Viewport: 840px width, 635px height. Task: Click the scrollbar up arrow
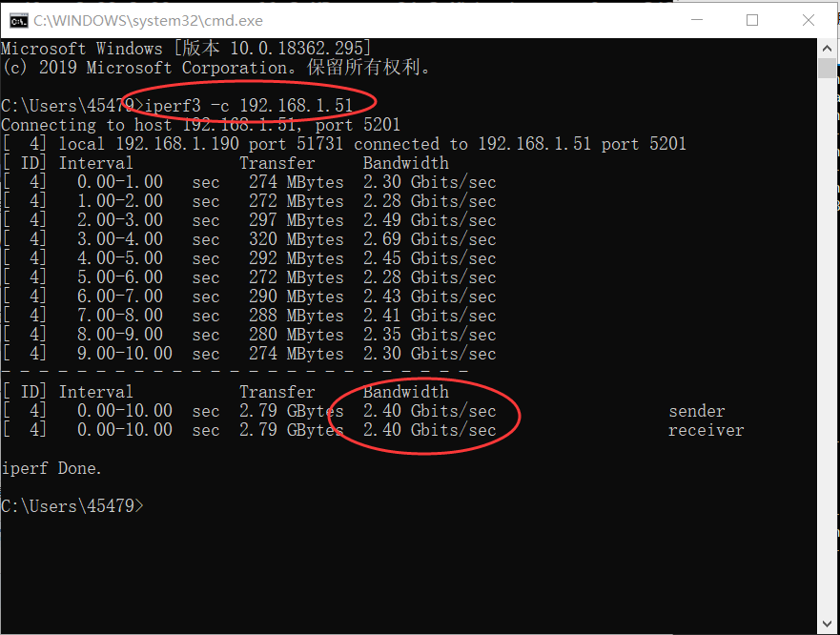tap(827, 49)
